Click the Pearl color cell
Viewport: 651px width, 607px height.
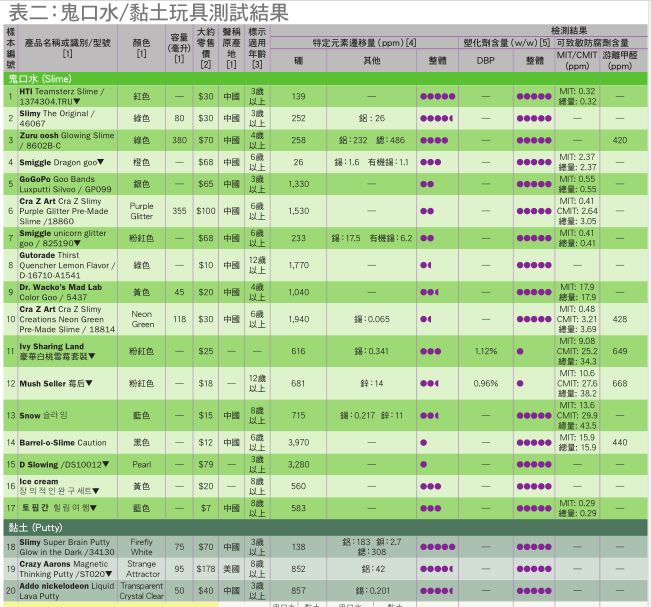(142, 464)
